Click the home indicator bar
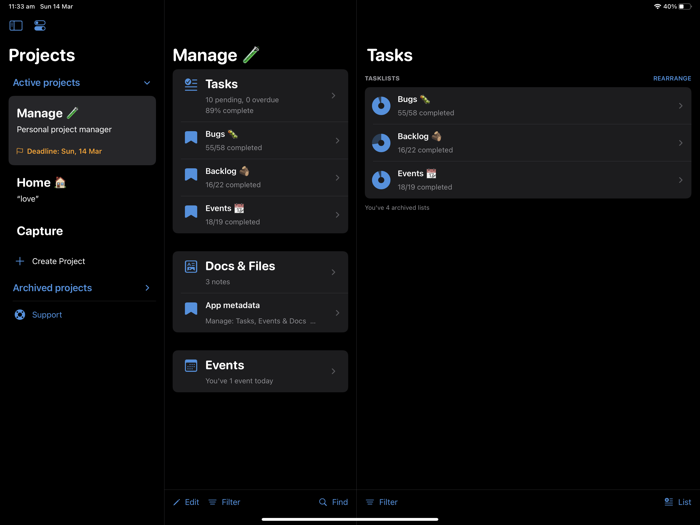The height and width of the screenshot is (525, 700). 350,519
